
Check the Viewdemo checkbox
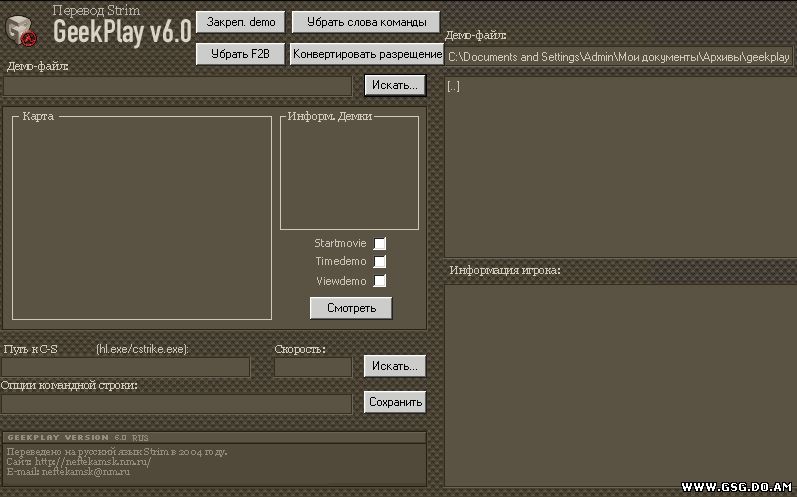click(380, 281)
